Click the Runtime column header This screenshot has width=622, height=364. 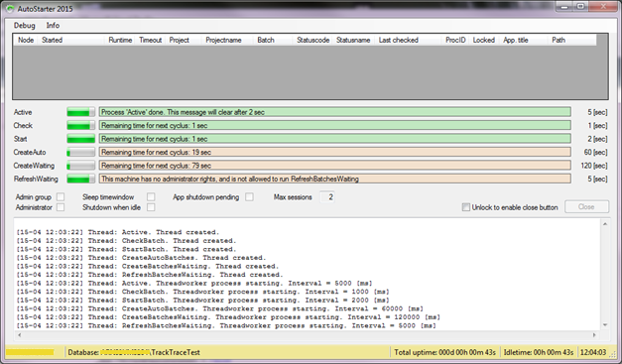(120, 40)
